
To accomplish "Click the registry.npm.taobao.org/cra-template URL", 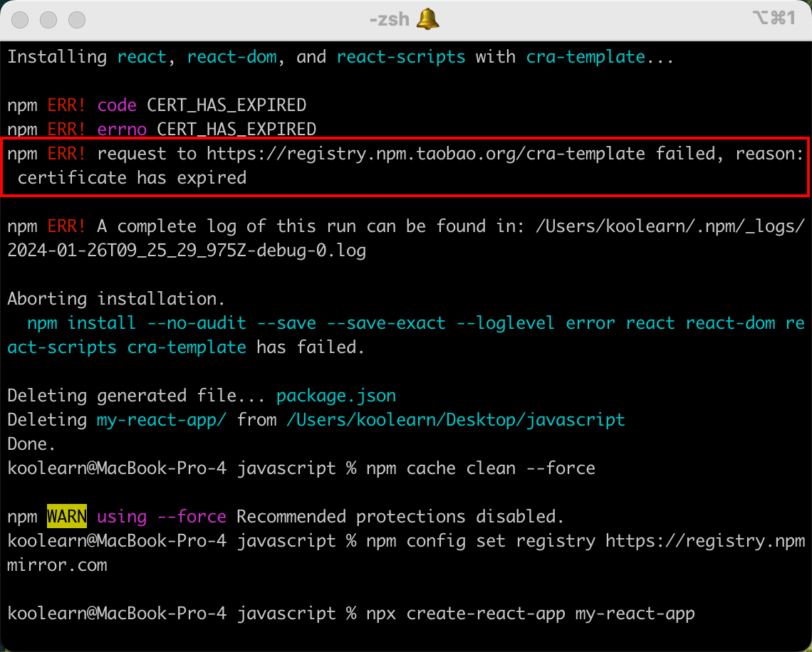I will [x=426, y=154].
